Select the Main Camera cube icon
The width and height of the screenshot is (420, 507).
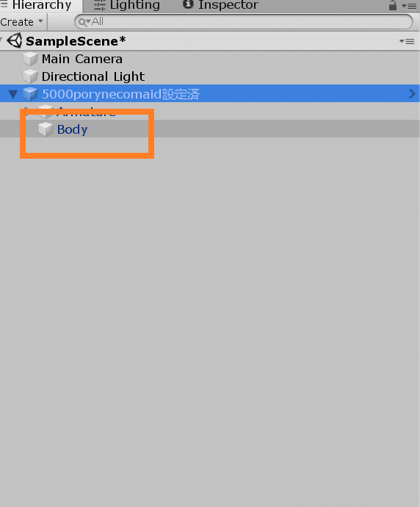(x=30, y=59)
